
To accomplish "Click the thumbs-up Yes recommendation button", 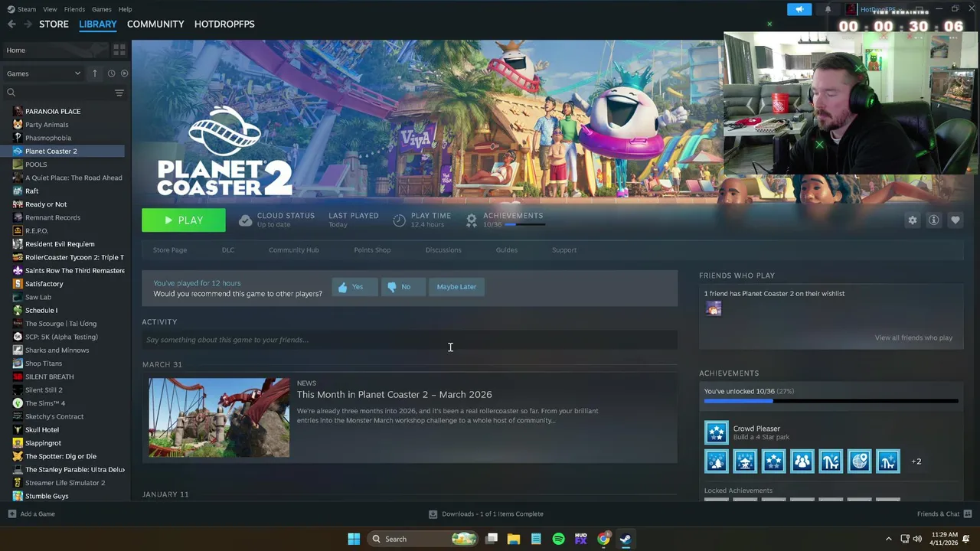I will (354, 287).
